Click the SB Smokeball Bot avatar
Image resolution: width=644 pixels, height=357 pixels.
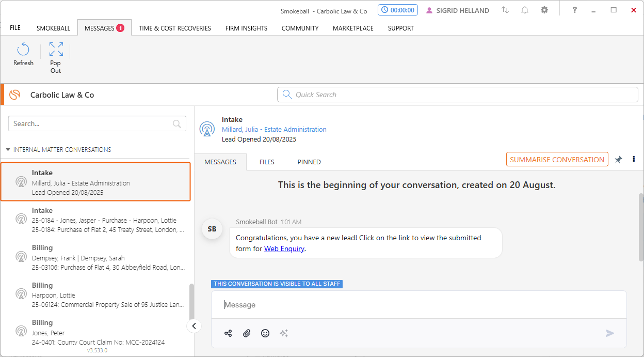212,229
